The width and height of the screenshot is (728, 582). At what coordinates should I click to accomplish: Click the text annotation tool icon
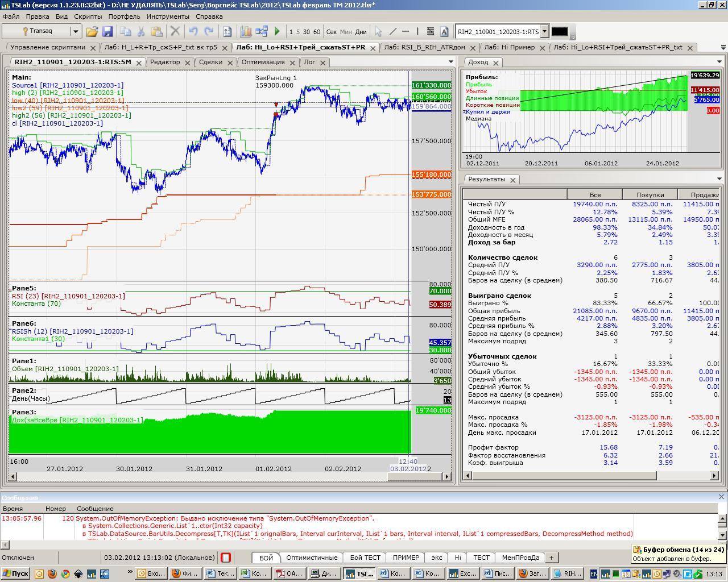coord(444,32)
